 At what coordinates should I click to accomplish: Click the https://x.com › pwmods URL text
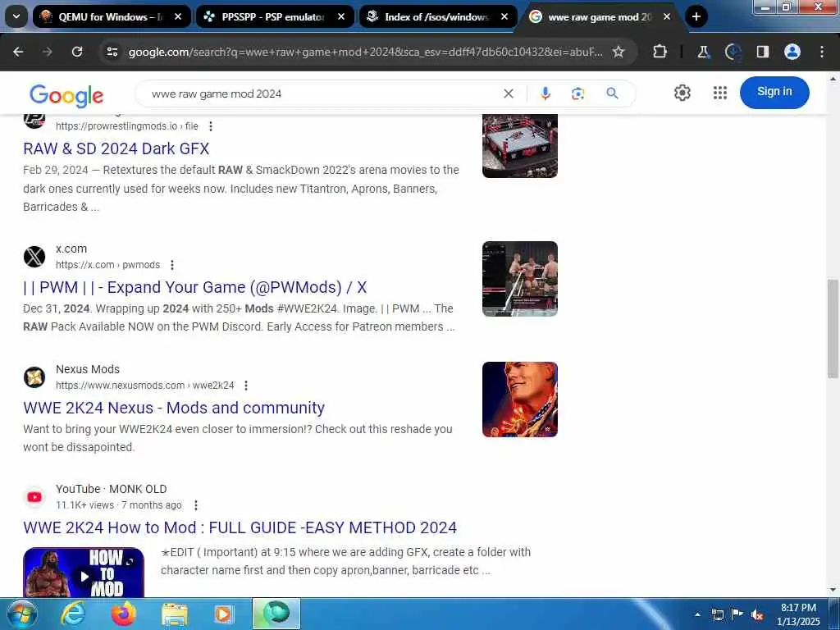[107, 265]
